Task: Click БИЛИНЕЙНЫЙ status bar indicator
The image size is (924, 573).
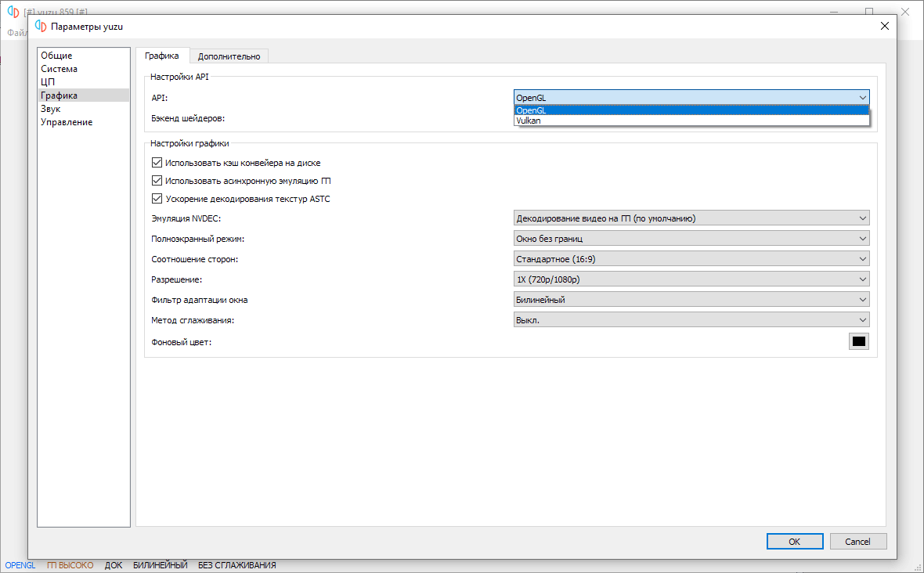Action: [161, 565]
